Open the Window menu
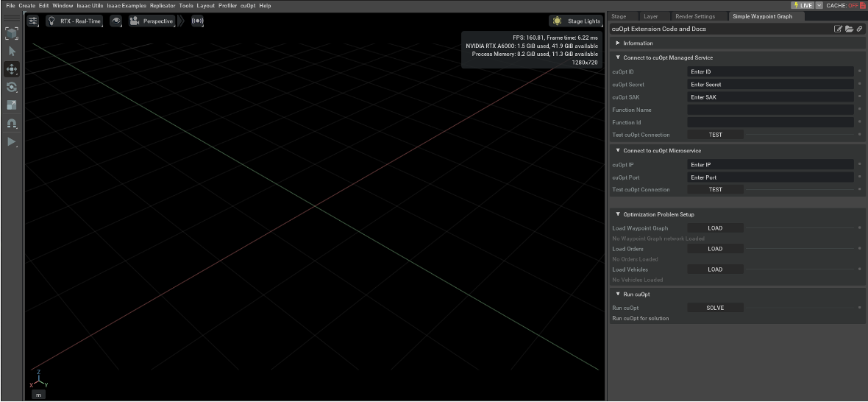Viewport: 868px width, 402px height. coord(63,5)
